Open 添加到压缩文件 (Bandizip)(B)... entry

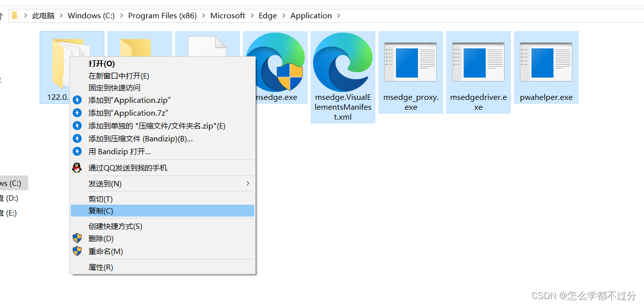(x=162, y=138)
